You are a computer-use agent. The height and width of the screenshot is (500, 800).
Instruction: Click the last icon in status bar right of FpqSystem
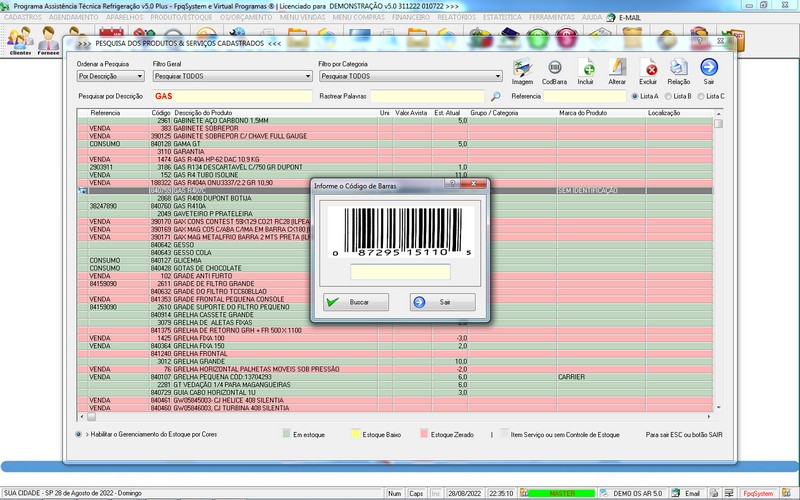pyautogui.click(x=786, y=493)
